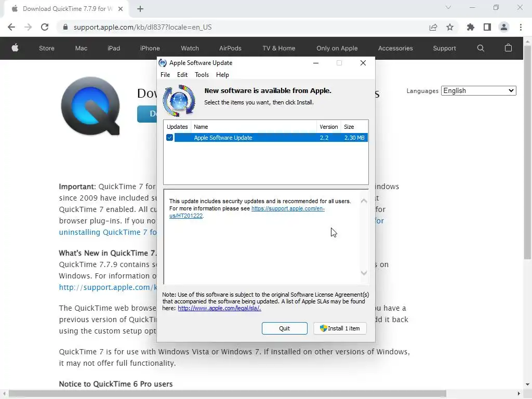
Task: Open the Help menu in Apple Software Update
Action: (222, 75)
